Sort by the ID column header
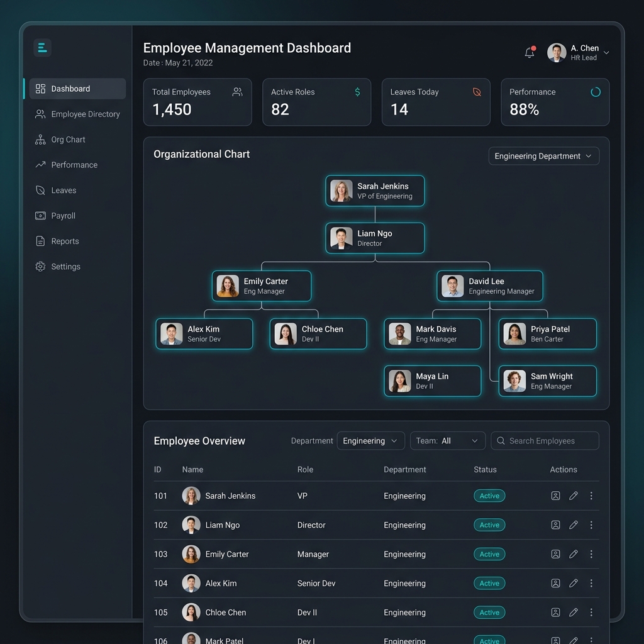The height and width of the screenshot is (644, 644). [x=158, y=469]
